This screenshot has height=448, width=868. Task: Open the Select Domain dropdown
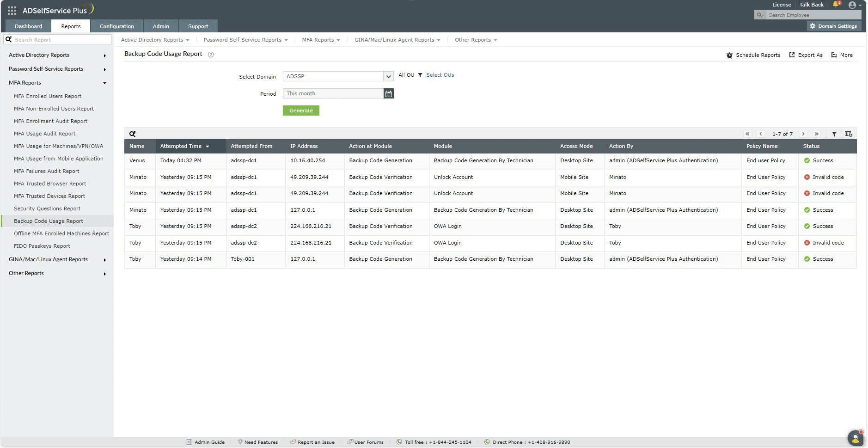(338, 76)
